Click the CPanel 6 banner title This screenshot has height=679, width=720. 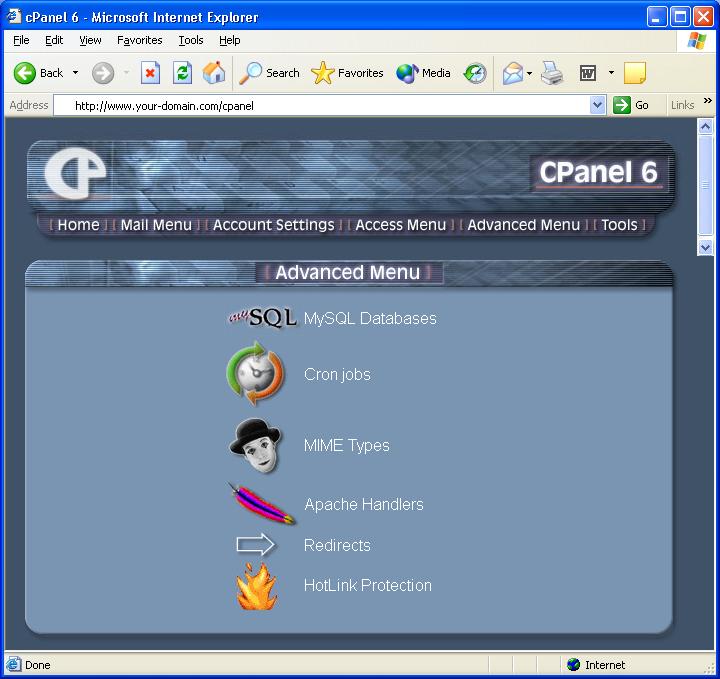click(x=598, y=173)
